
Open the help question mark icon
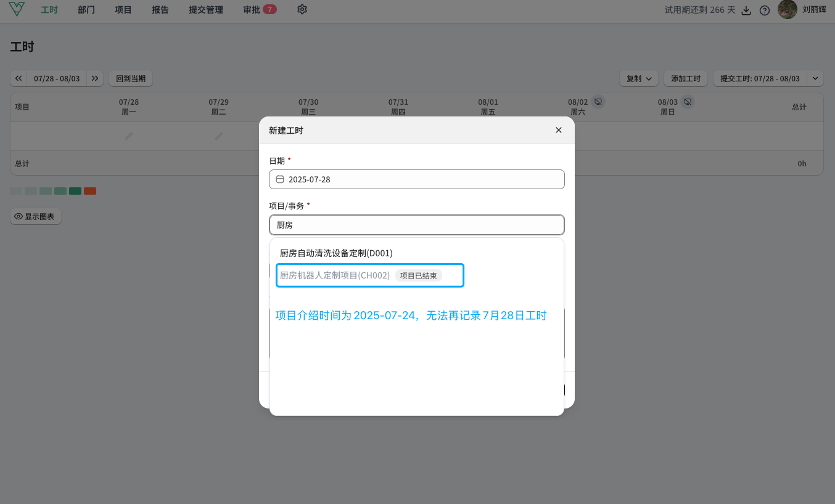(765, 10)
